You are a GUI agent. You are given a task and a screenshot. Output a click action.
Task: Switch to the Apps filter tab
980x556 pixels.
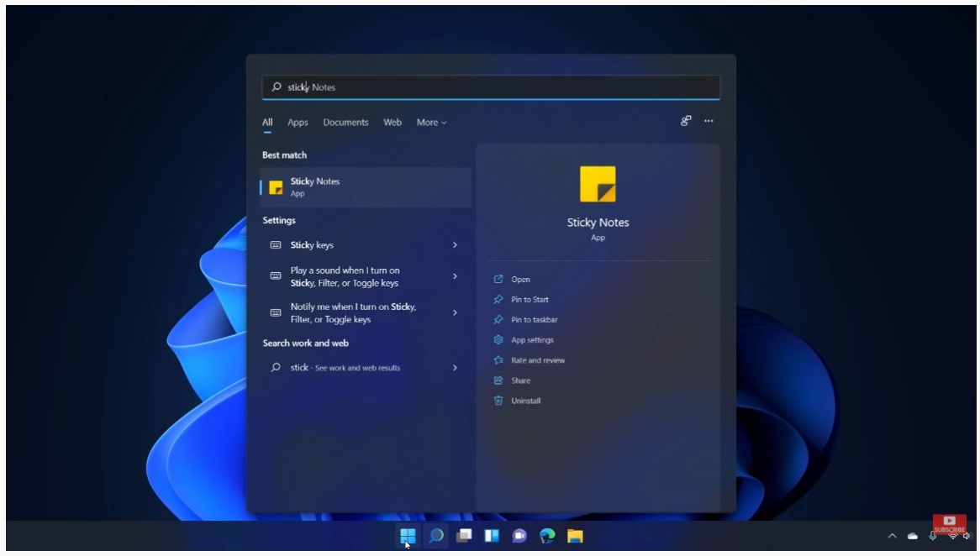click(x=298, y=123)
